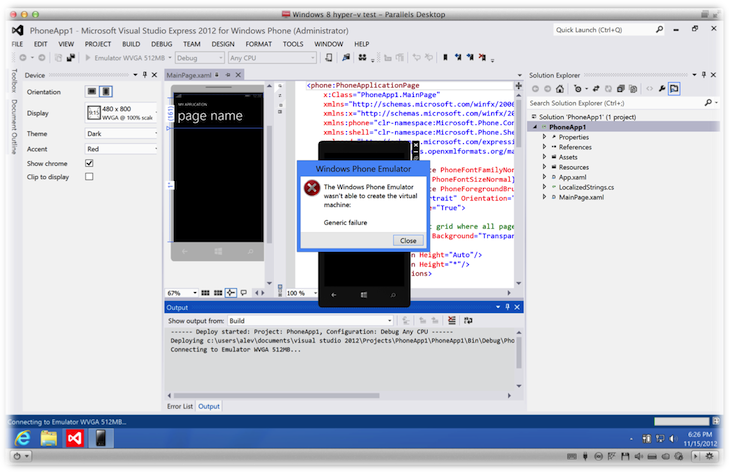
Task: Open the DEBUG menu
Action: pos(162,44)
